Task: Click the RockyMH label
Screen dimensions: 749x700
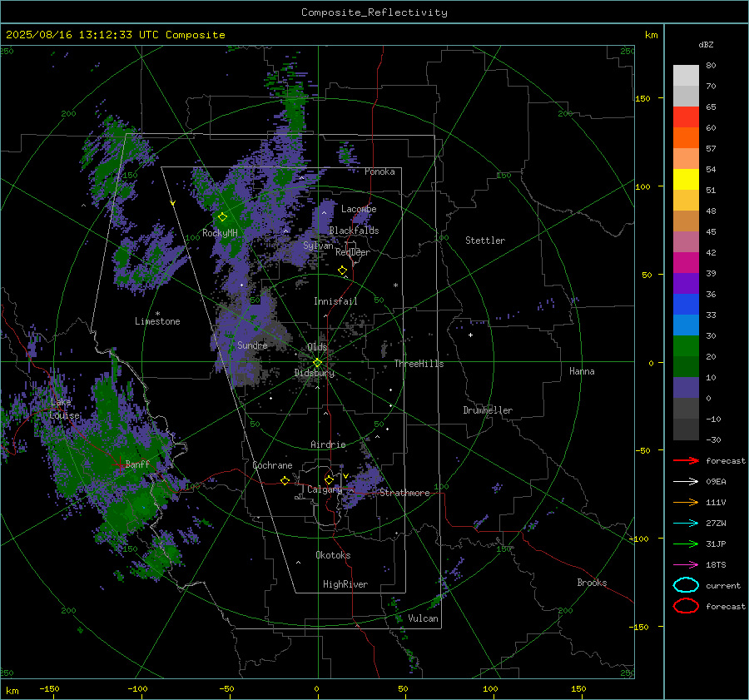Action: [x=220, y=233]
